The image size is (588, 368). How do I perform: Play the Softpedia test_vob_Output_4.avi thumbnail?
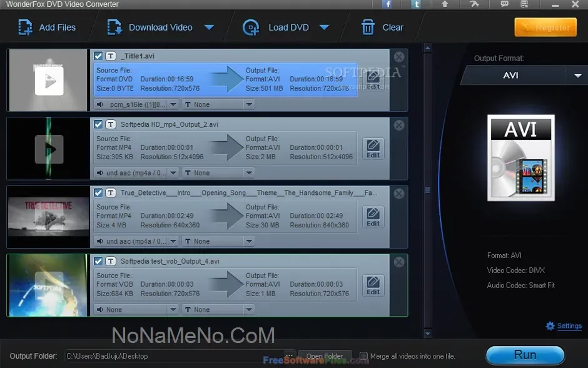pos(49,285)
